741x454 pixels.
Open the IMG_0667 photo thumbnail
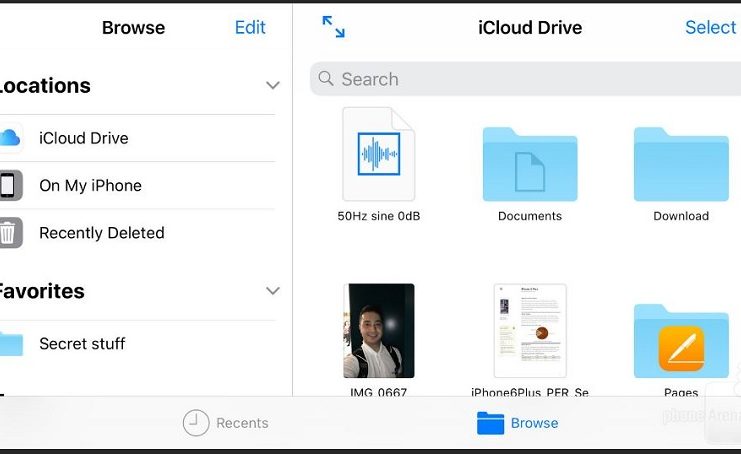[378, 331]
